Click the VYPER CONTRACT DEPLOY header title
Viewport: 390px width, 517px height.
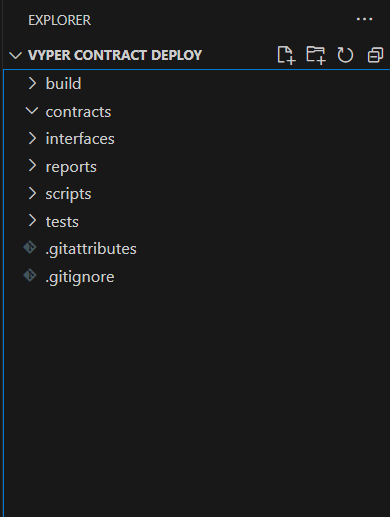pyautogui.click(x=115, y=55)
